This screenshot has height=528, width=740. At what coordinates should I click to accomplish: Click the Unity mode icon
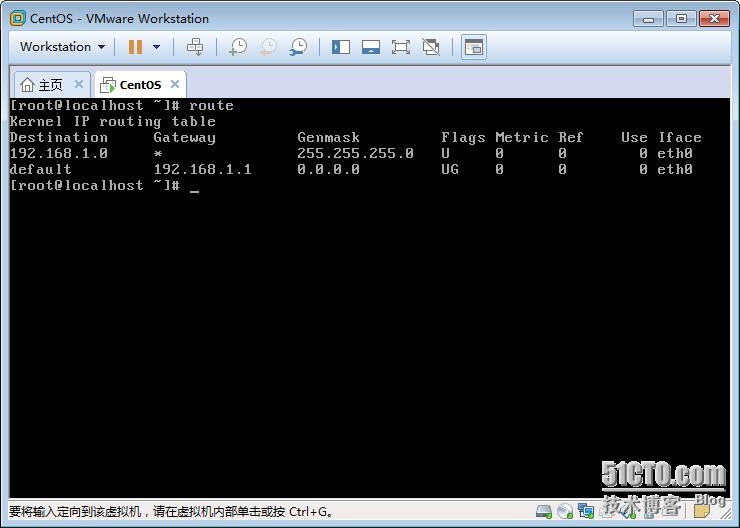click(x=431, y=47)
